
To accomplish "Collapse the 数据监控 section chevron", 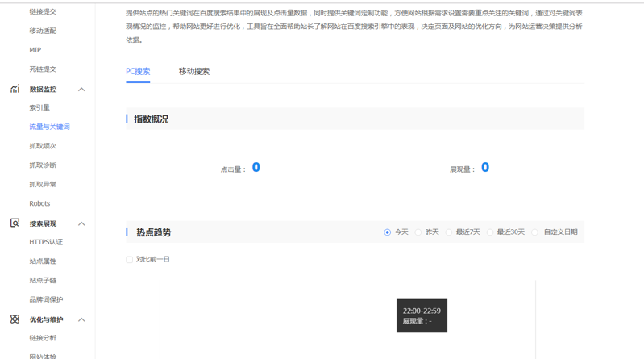I will click(81, 90).
